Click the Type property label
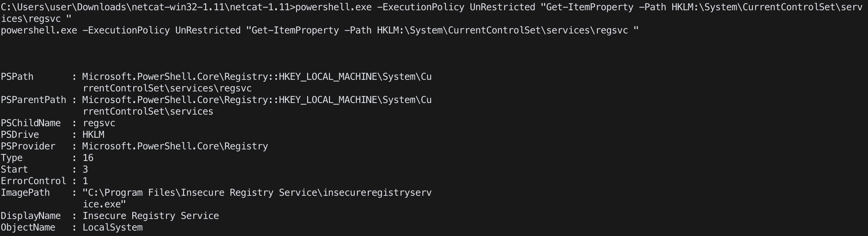 click(x=12, y=158)
